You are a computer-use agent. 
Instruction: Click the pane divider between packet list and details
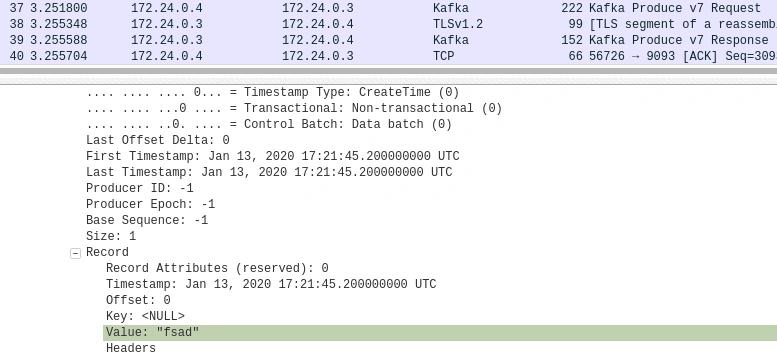(388, 71)
